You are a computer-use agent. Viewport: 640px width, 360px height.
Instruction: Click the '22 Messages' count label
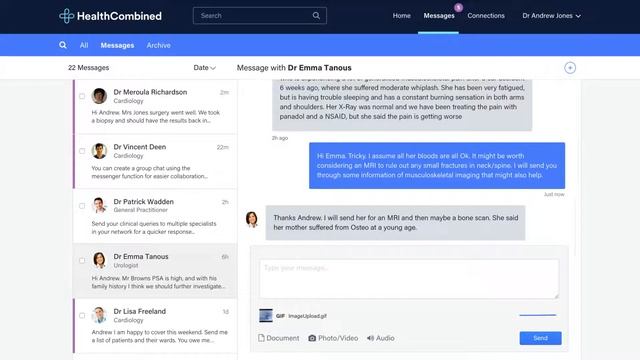[x=89, y=68]
